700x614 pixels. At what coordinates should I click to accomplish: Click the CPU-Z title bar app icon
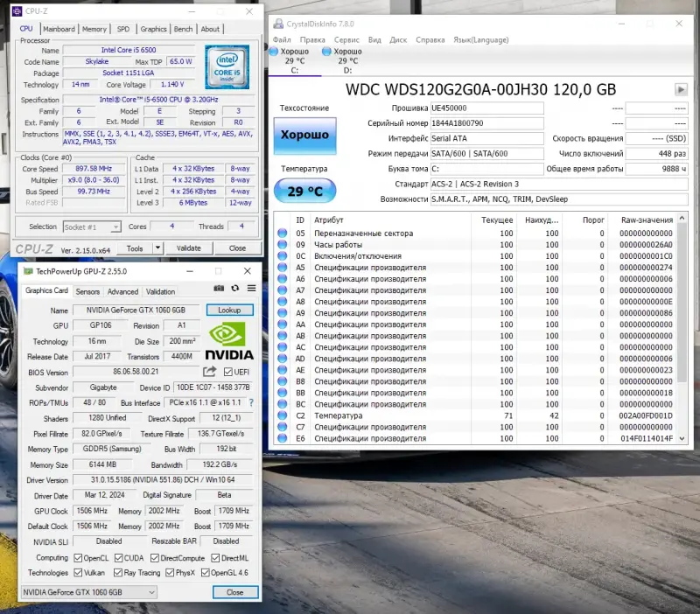tap(17, 11)
